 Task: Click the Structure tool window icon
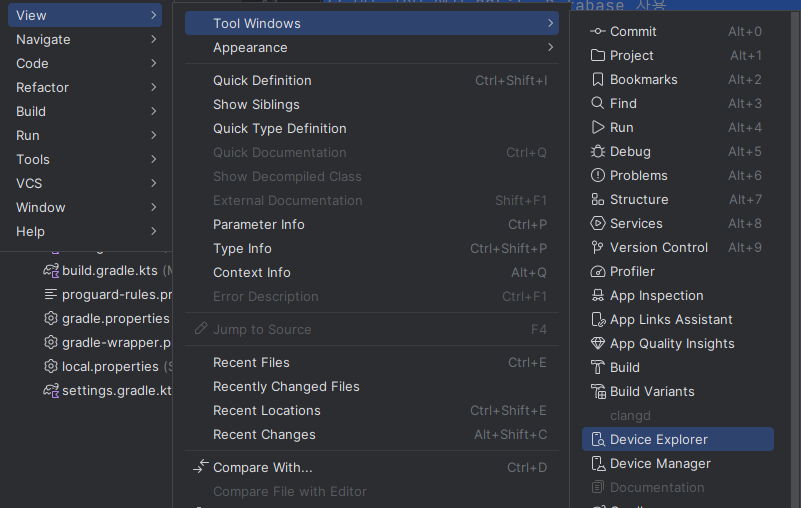coord(597,199)
